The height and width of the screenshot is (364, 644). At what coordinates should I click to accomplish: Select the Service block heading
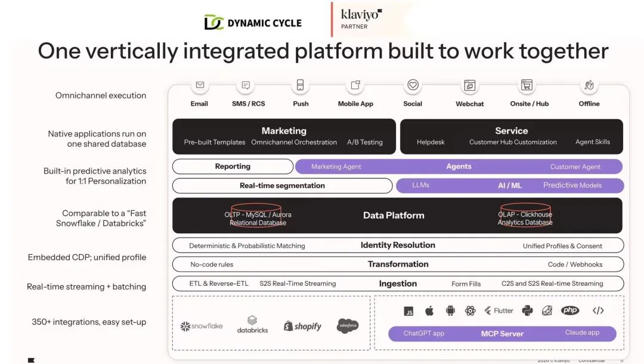pos(511,131)
